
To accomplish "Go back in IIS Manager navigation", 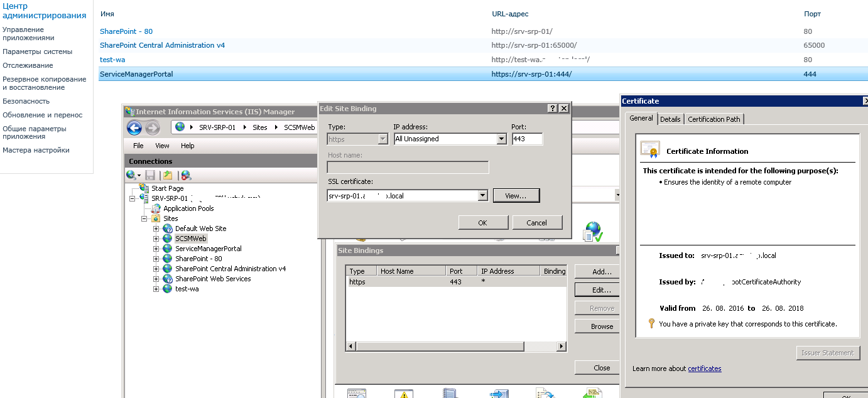I will pyautogui.click(x=134, y=127).
